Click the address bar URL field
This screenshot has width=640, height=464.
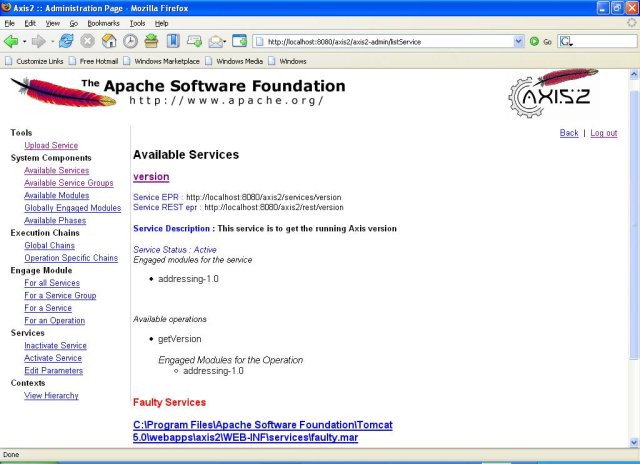coord(388,41)
